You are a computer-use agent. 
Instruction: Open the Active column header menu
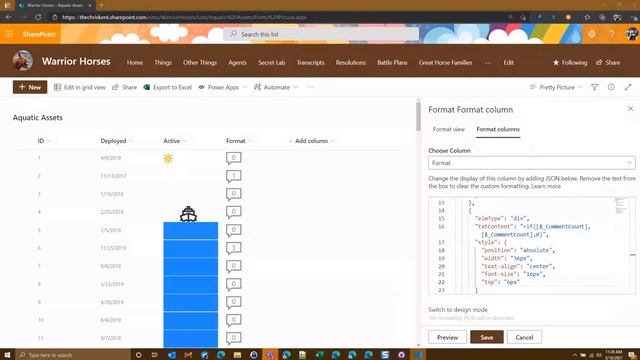pos(175,141)
